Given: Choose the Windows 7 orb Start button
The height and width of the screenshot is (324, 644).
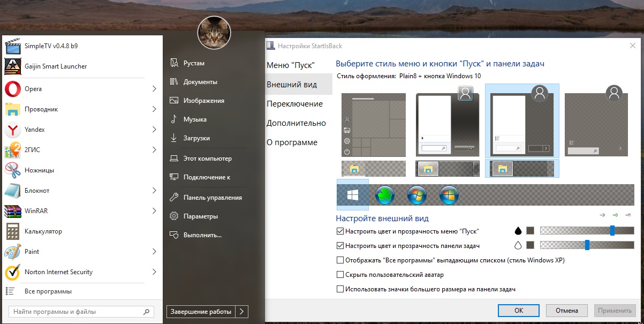Looking at the screenshot, I should coord(417,195).
